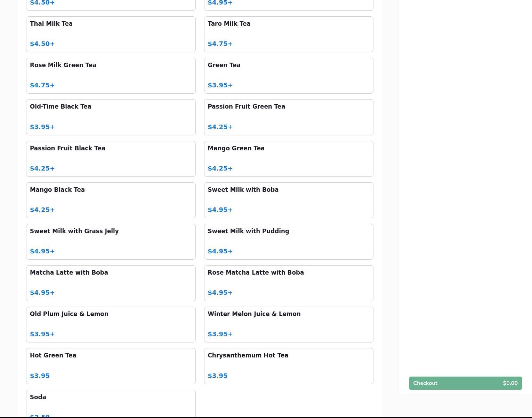Click the Soda menu card

[x=111, y=404]
